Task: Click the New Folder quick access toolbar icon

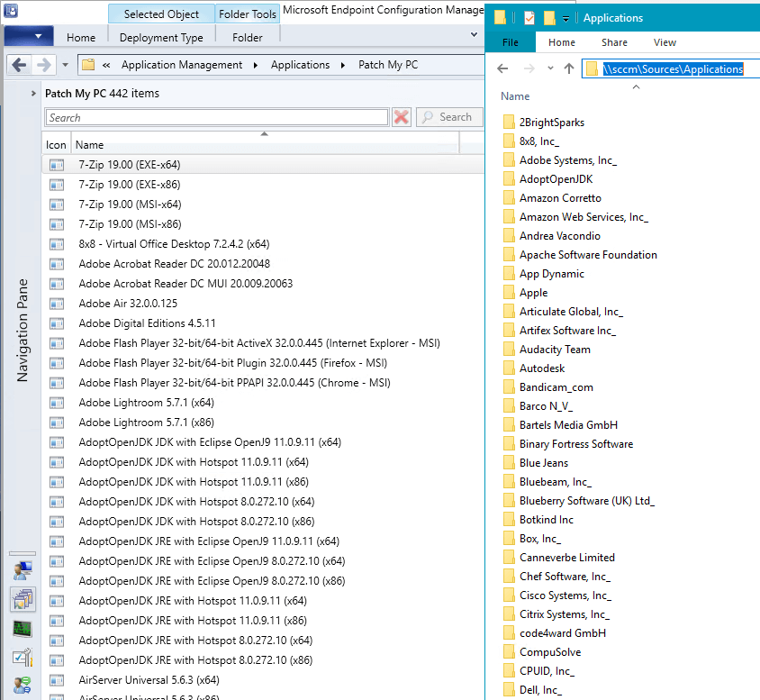Action: click(x=549, y=18)
